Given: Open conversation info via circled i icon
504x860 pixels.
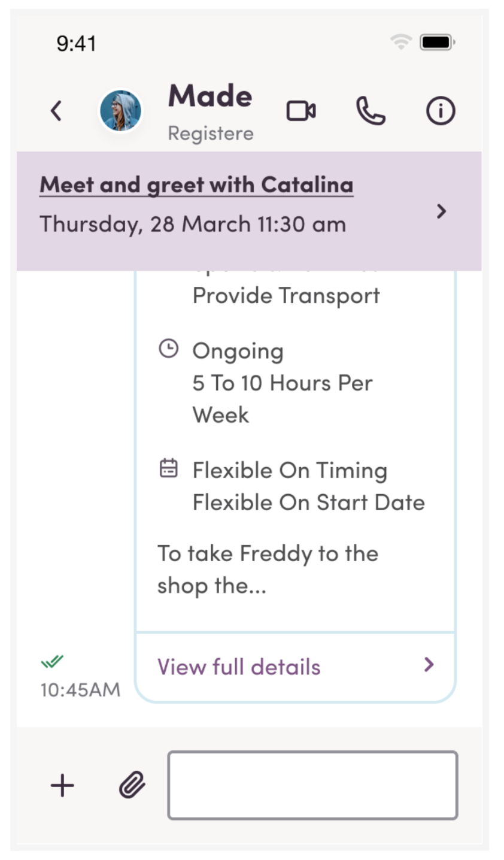Looking at the screenshot, I should pyautogui.click(x=441, y=111).
